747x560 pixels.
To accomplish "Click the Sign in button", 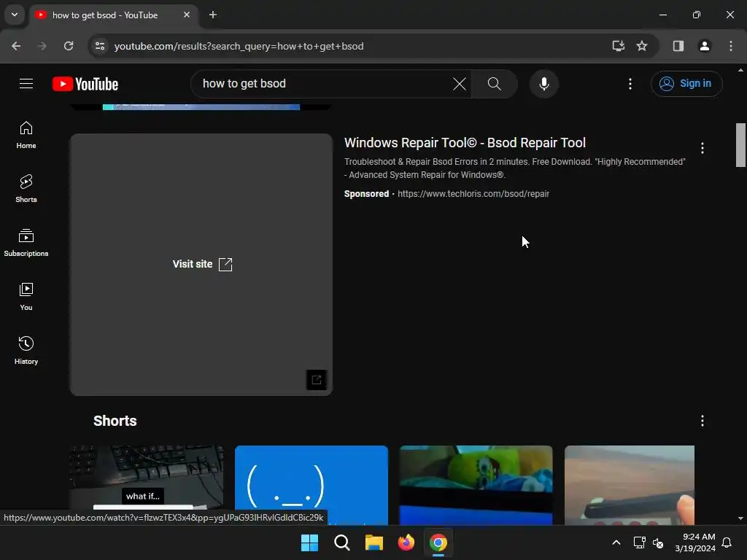I will pos(686,84).
